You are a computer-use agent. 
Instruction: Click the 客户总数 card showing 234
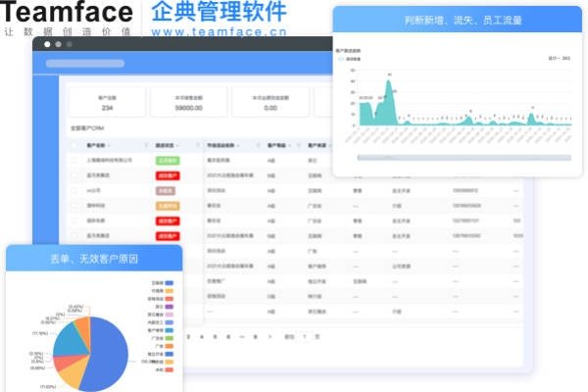107,102
